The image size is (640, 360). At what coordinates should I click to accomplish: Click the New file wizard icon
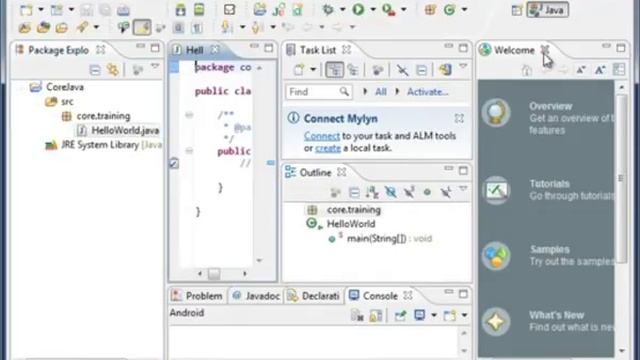(x=27, y=9)
